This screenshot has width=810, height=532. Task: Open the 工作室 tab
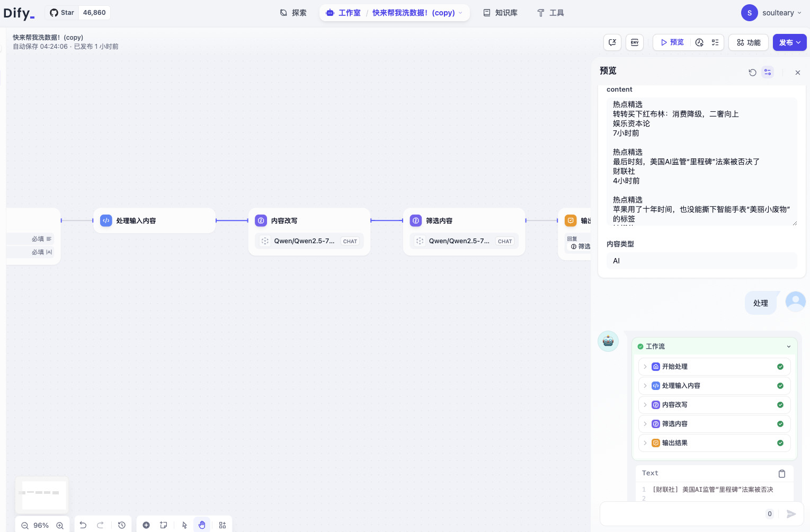point(343,13)
